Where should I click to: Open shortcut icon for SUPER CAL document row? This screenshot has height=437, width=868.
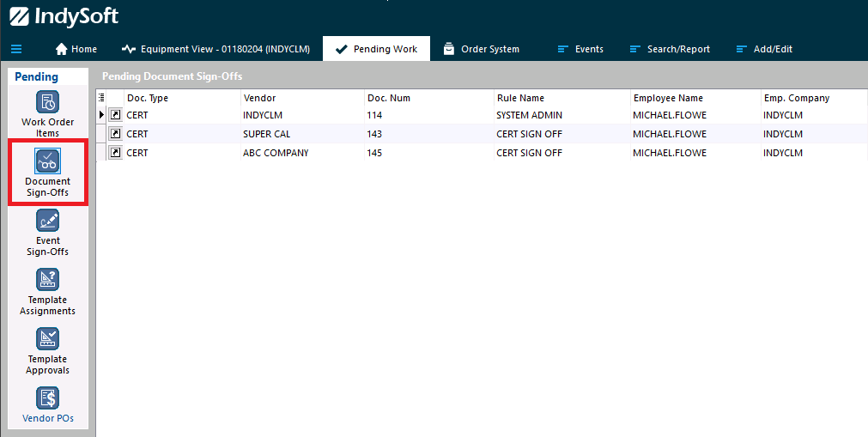(x=115, y=134)
